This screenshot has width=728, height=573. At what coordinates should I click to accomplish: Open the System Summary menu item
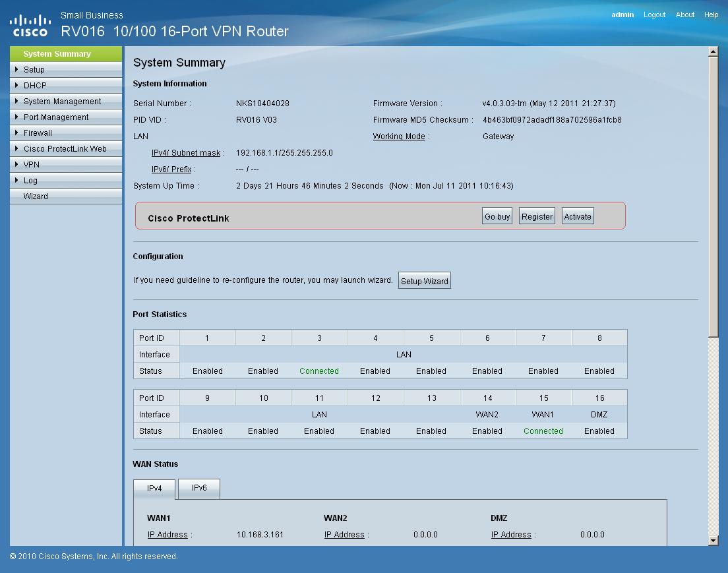[x=66, y=54]
